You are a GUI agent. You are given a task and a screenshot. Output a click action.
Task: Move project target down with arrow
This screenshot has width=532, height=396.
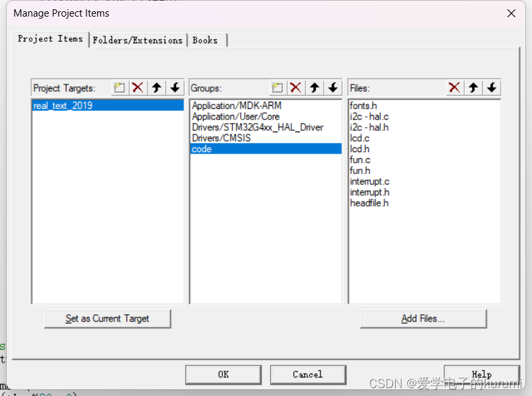(175, 88)
